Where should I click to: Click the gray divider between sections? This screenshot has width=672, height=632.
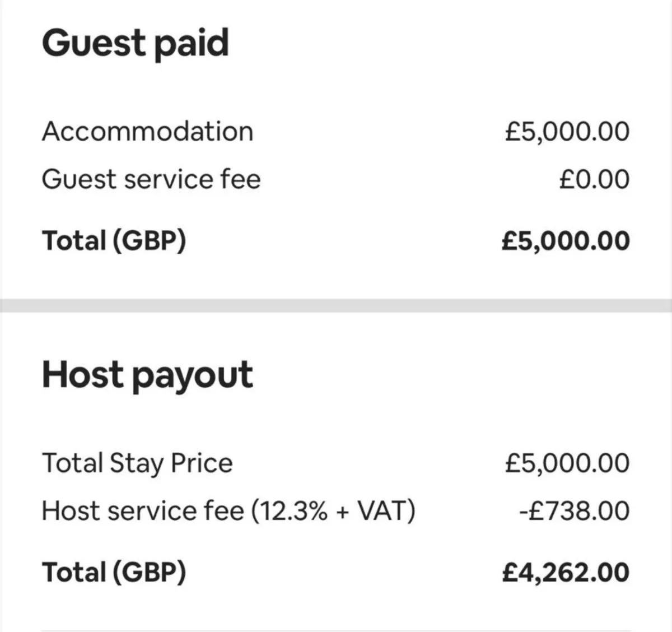pos(336,305)
